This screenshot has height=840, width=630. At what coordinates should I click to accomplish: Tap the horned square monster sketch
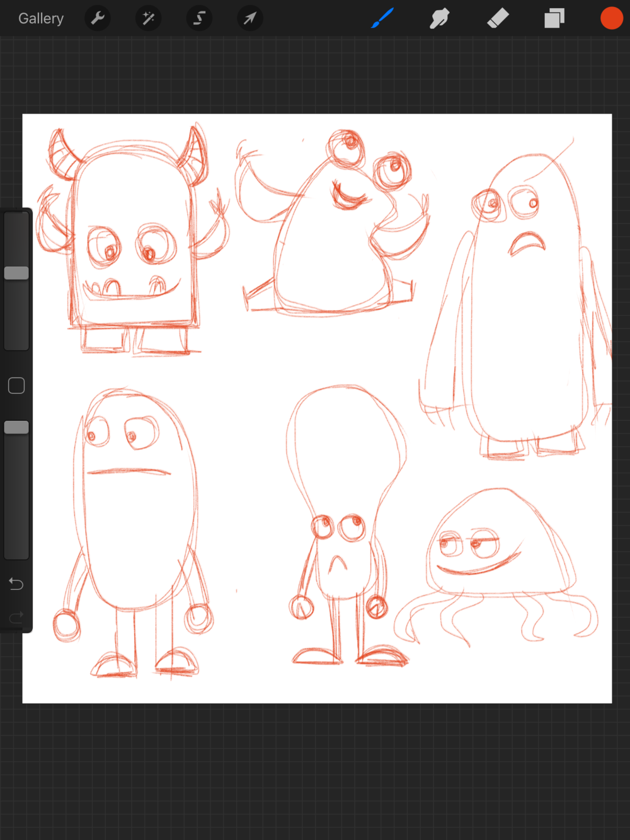(x=132, y=246)
